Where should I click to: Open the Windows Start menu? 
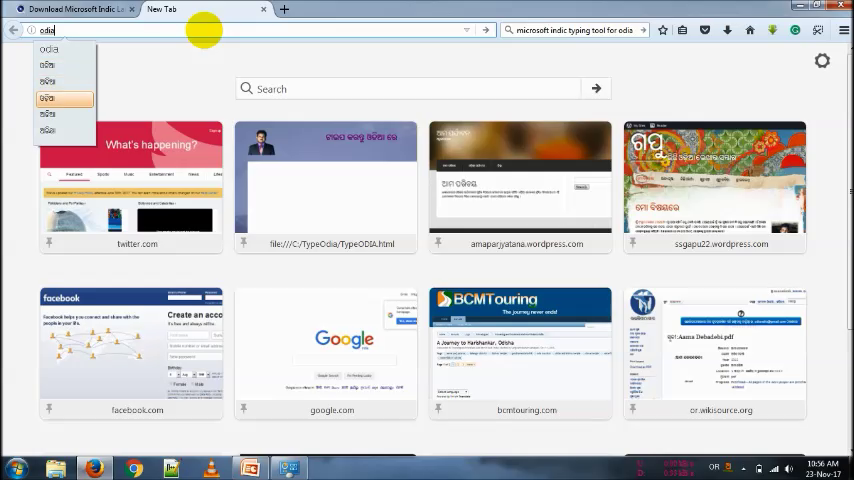coord(16,468)
